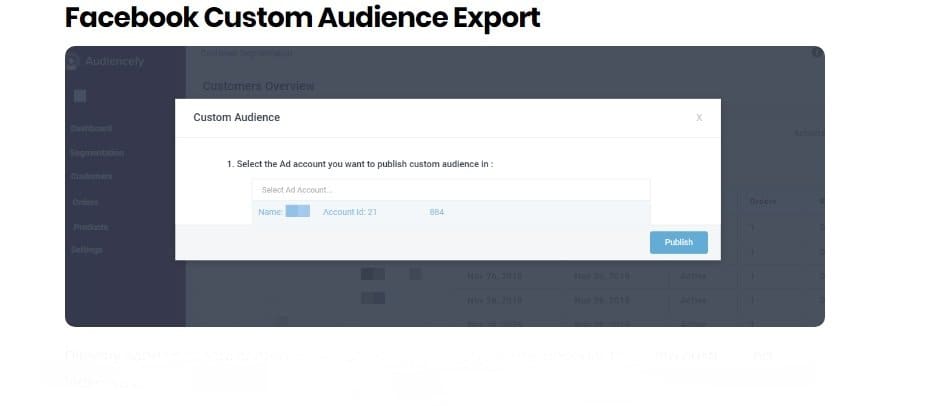
Task: Click the Active status below Publish button
Action: [692, 274]
